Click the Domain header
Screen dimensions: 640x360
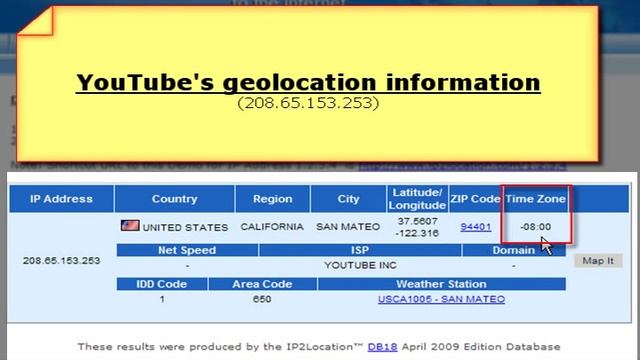point(513,250)
